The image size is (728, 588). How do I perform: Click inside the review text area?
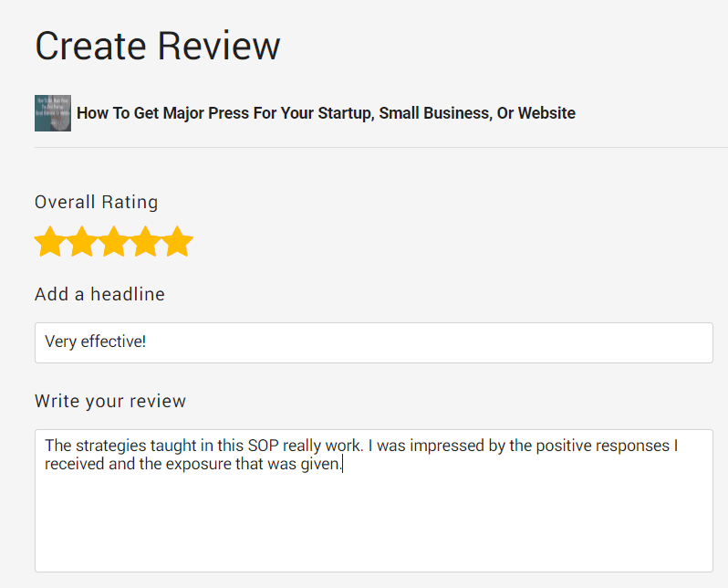[x=374, y=500]
